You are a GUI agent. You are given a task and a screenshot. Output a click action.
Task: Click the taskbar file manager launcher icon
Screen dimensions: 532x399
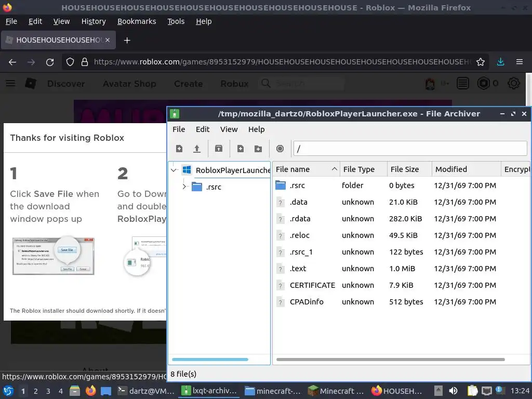click(x=75, y=391)
